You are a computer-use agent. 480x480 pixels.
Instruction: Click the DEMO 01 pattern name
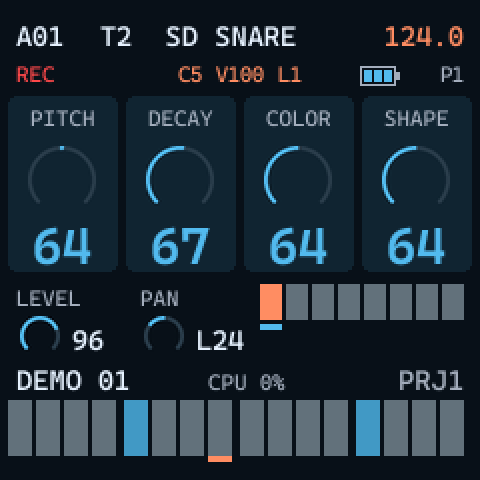[x=73, y=381]
